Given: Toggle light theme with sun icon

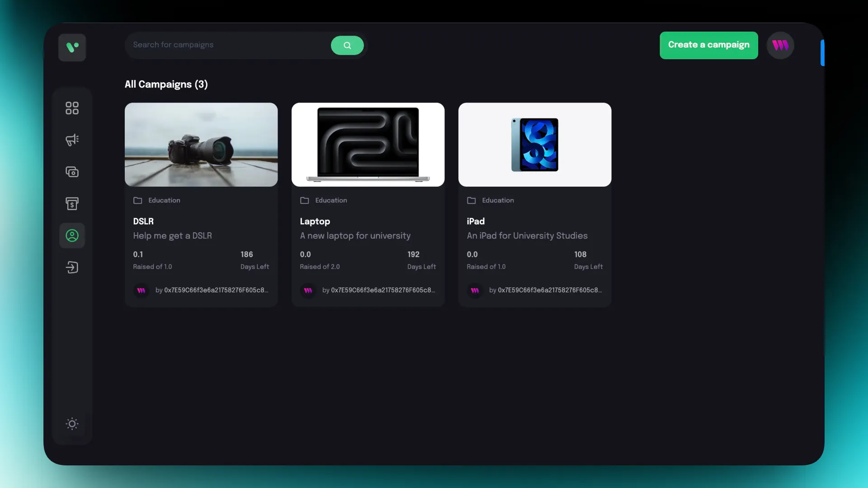Looking at the screenshot, I should coord(72,424).
